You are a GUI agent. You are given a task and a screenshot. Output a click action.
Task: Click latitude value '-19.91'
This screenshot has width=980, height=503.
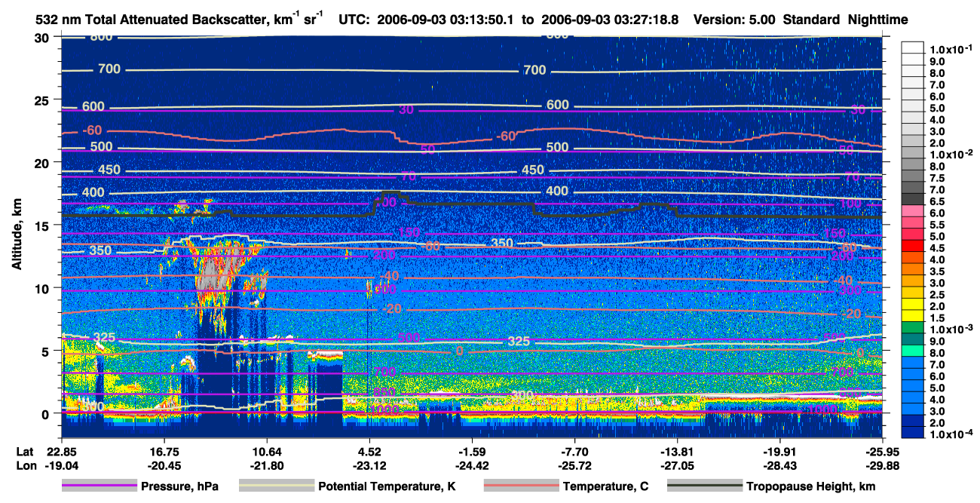(x=780, y=452)
